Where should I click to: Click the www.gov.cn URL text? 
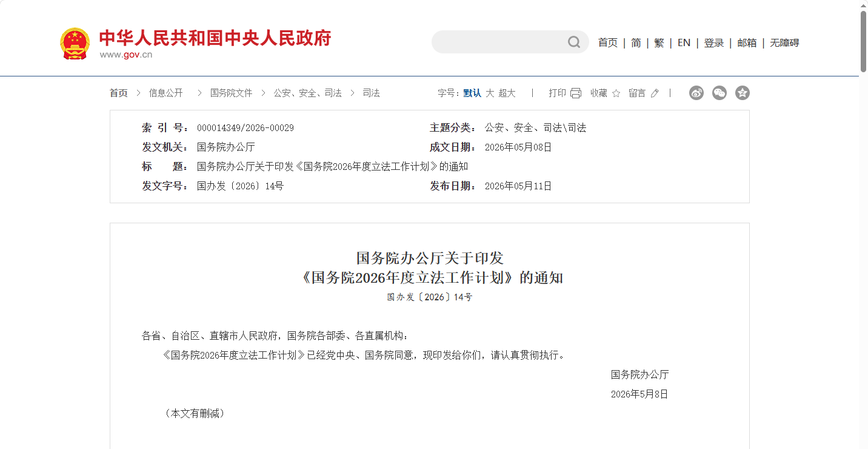[126, 55]
